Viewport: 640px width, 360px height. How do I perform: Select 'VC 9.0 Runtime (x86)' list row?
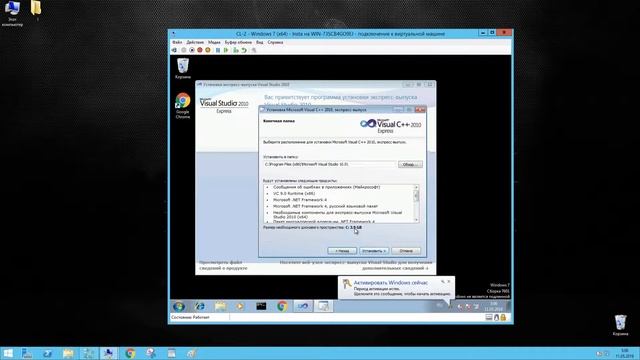[294, 193]
